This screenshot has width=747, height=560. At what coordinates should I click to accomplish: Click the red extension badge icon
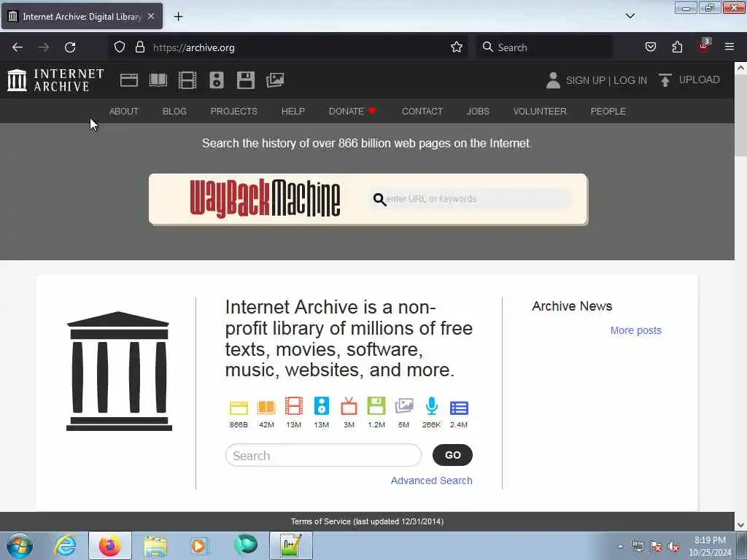pyautogui.click(x=704, y=46)
